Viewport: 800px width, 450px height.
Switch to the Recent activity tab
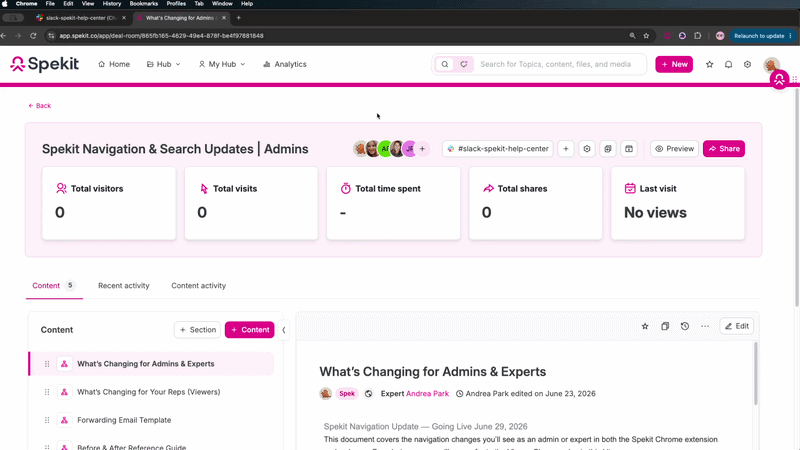(x=123, y=286)
